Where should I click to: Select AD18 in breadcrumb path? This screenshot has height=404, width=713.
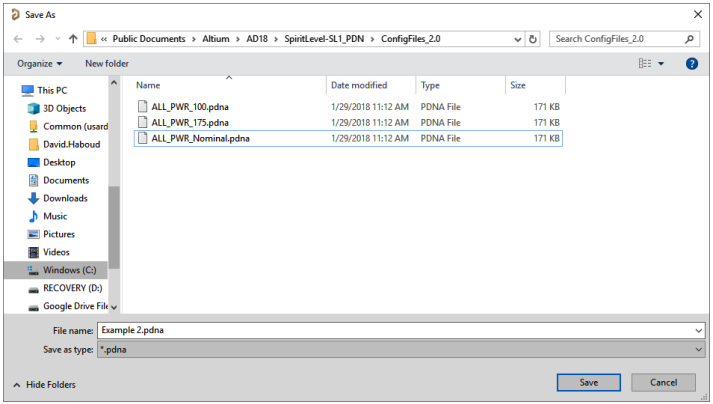click(257, 39)
